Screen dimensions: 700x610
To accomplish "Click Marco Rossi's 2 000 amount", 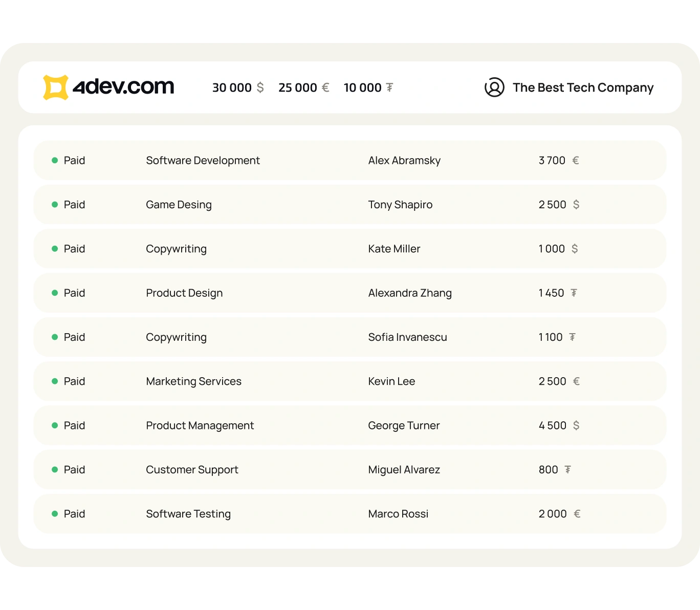I will (552, 514).
